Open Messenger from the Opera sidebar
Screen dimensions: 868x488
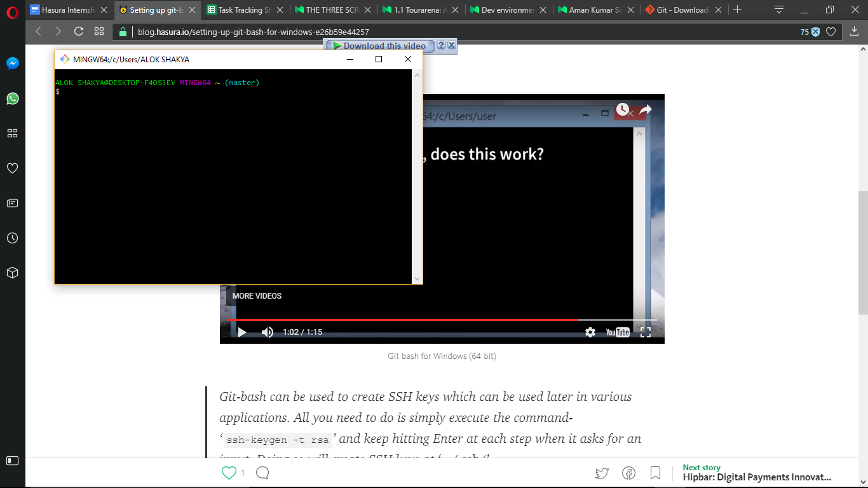(x=12, y=64)
